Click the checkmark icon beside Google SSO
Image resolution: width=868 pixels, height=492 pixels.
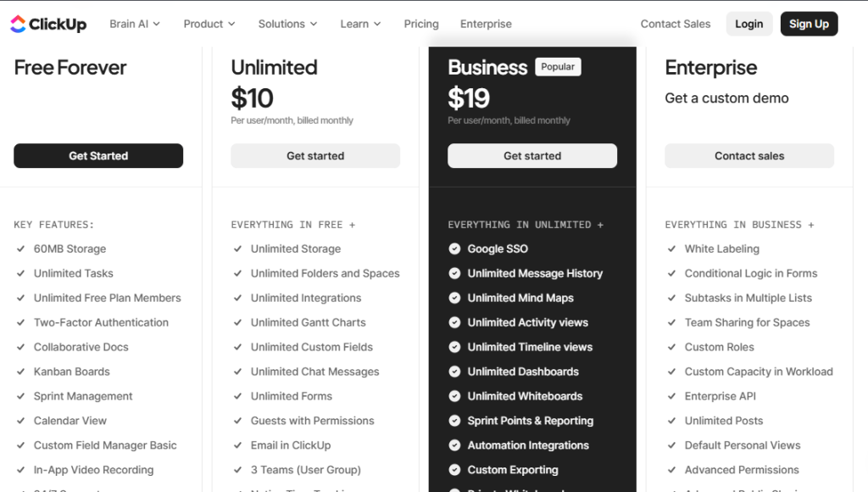(x=454, y=249)
